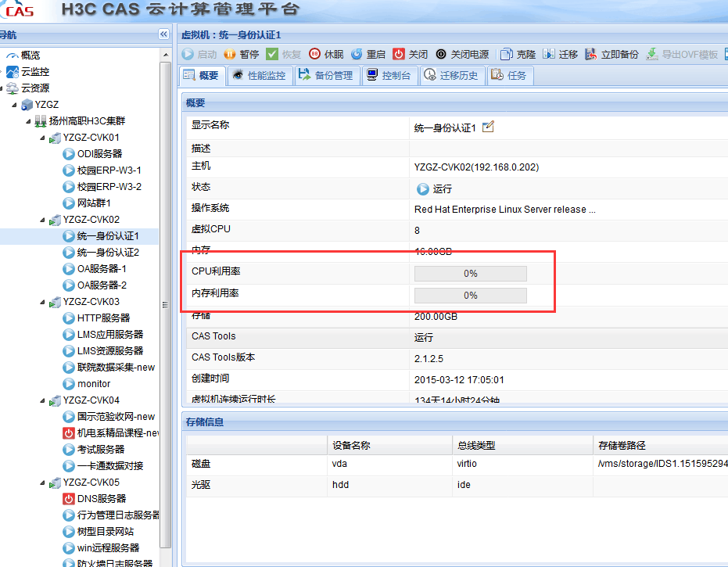728x567 pixels.
Task: Click the CAS Tools版本 value 2.1.2.5
Action: [429, 358]
